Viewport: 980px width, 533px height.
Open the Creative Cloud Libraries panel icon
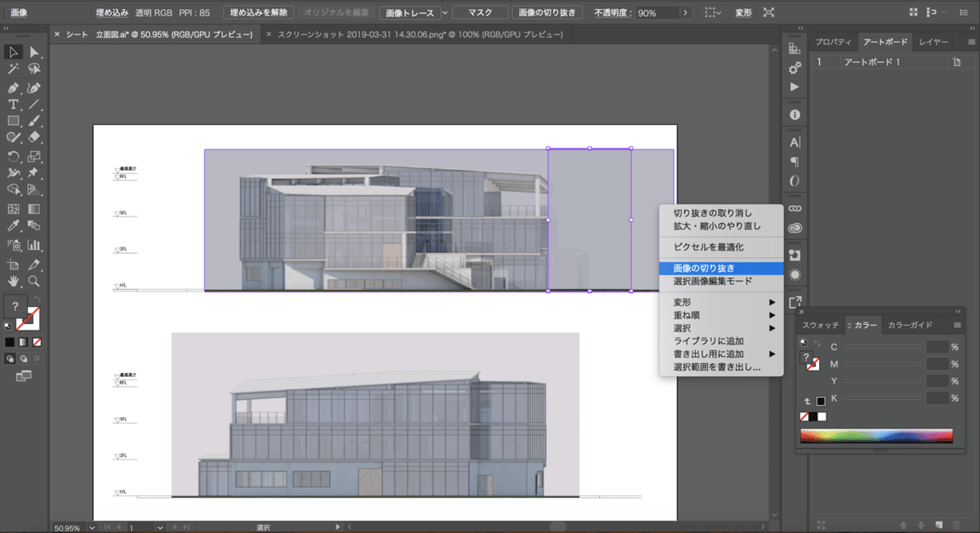coord(795,229)
